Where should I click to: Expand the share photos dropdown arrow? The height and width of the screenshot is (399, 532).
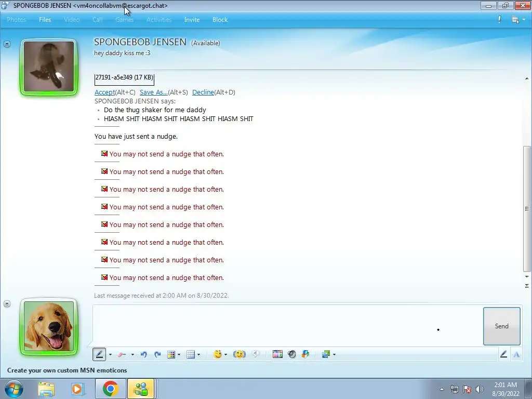tap(334, 355)
